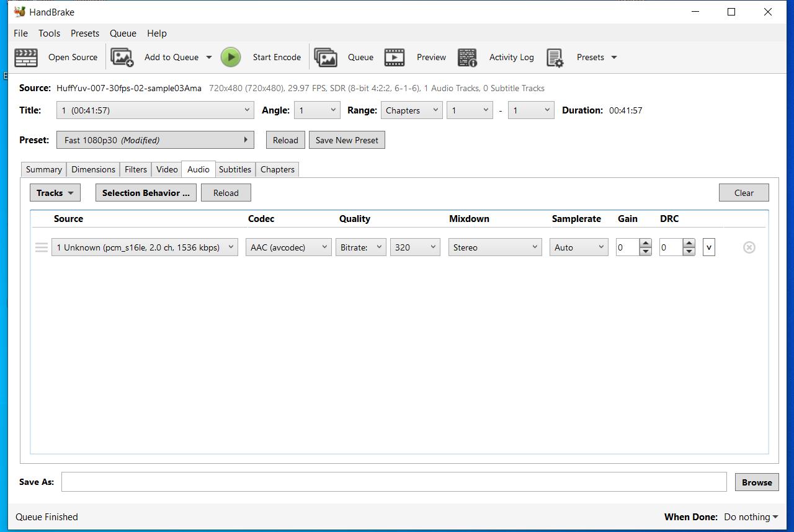Click the Activity Log icon
The image size is (794, 532).
coord(468,57)
